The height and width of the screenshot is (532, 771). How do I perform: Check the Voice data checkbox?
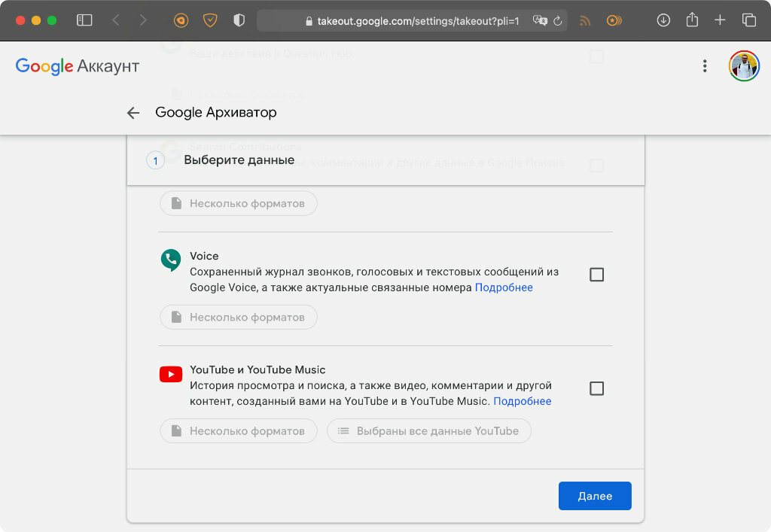[596, 275]
